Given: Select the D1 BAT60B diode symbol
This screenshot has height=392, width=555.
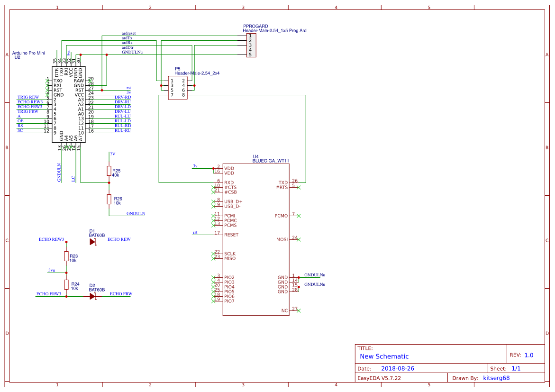Looking at the screenshot, I should (x=93, y=242).
